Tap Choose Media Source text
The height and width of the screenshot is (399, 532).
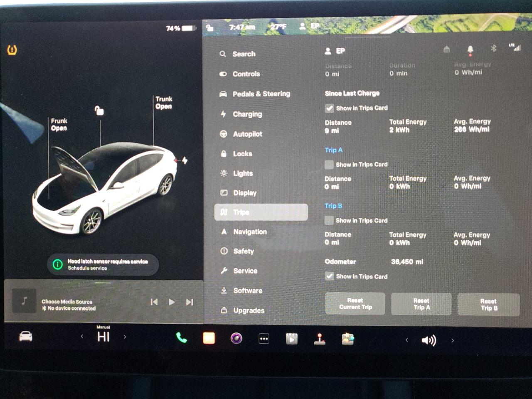click(x=67, y=302)
